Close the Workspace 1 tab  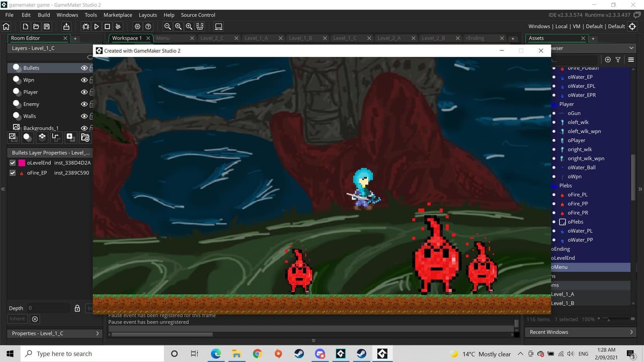[x=147, y=38]
